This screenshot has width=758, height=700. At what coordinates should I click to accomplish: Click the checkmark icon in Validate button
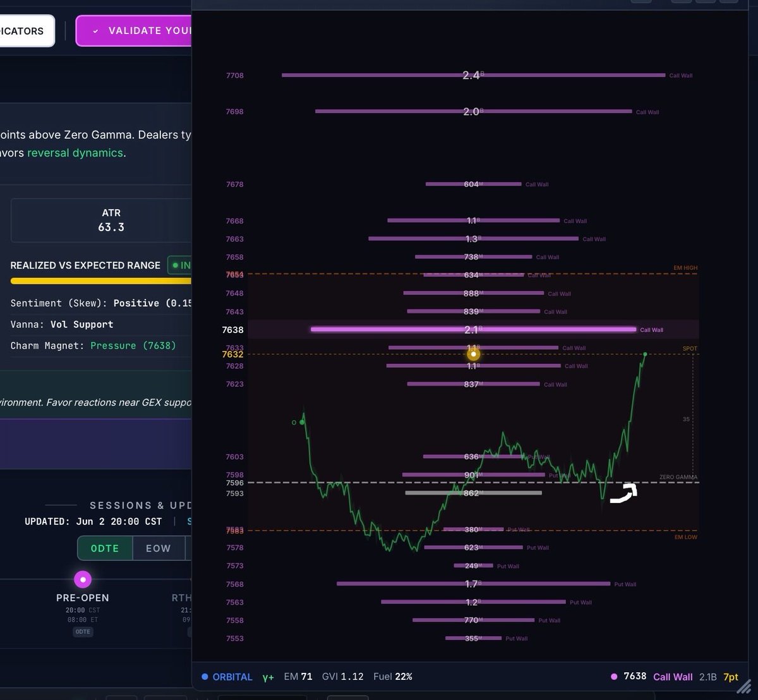pos(95,31)
